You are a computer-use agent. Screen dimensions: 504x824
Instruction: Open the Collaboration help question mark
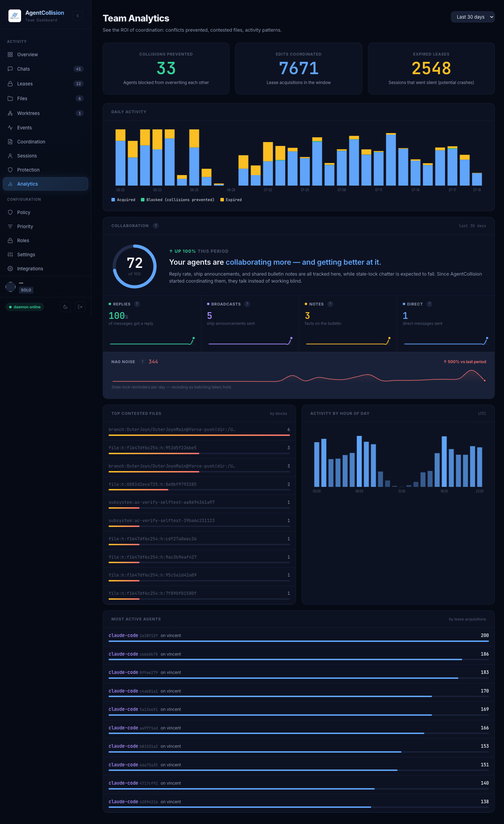click(156, 226)
